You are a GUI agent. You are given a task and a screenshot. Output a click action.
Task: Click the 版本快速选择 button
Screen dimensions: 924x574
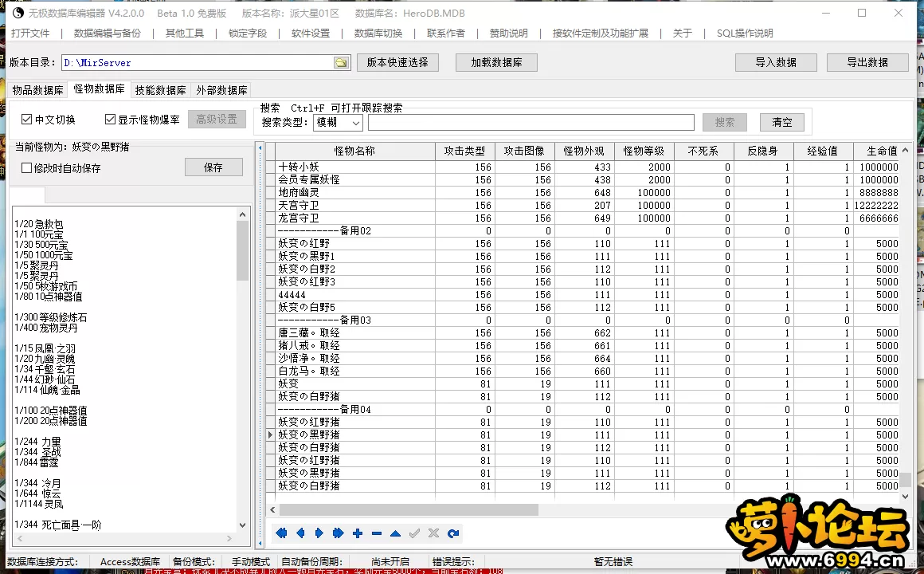[397, 62]
